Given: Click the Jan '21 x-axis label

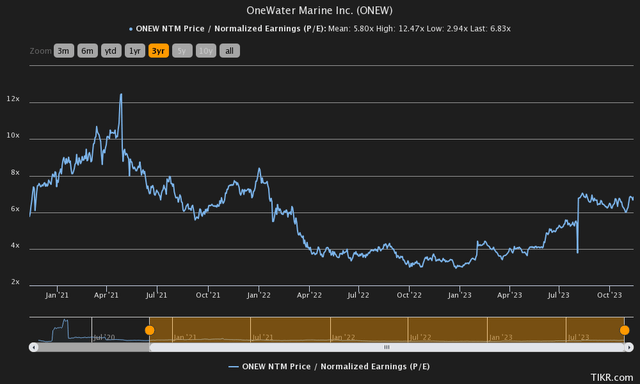Looking at the screenshot, I should point(57,295).
